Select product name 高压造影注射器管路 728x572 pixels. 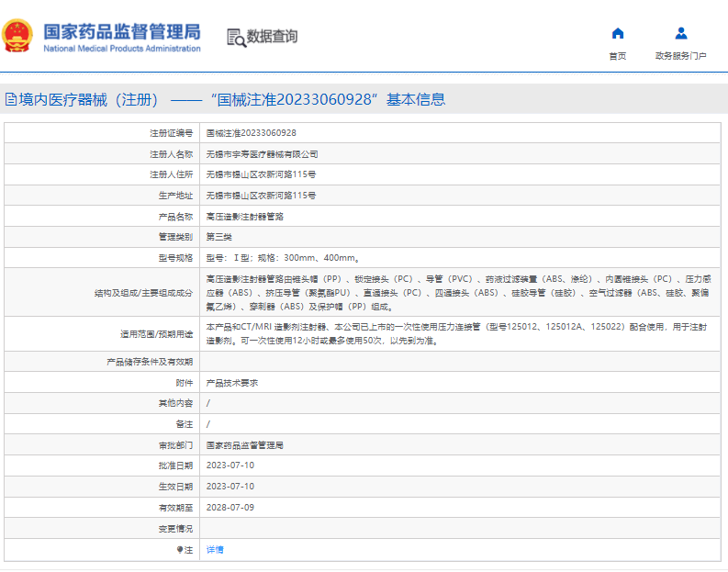point(245,217)
